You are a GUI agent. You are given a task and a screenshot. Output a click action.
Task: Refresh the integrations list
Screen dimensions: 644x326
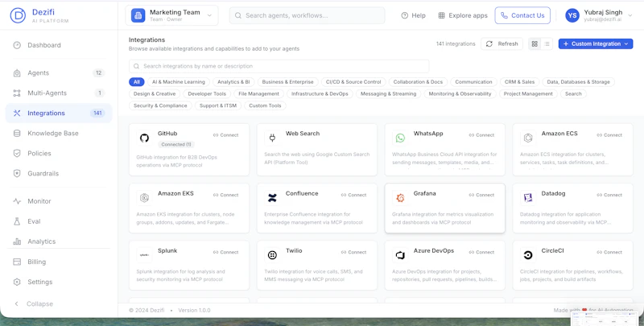502,44
